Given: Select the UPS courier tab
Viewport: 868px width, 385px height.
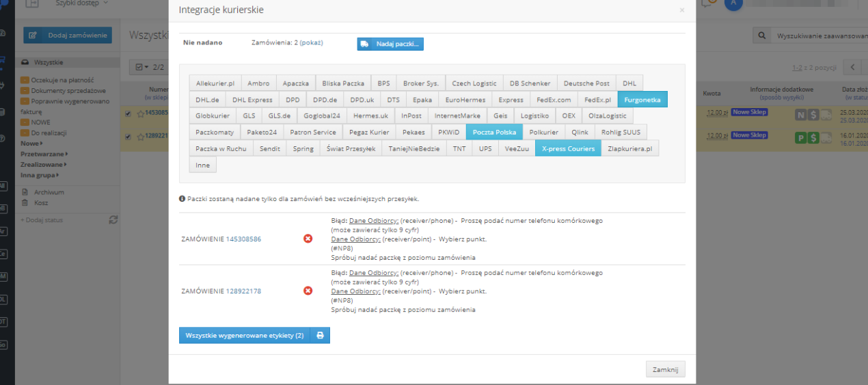Looking at the screenshot, I should [485, 148].
